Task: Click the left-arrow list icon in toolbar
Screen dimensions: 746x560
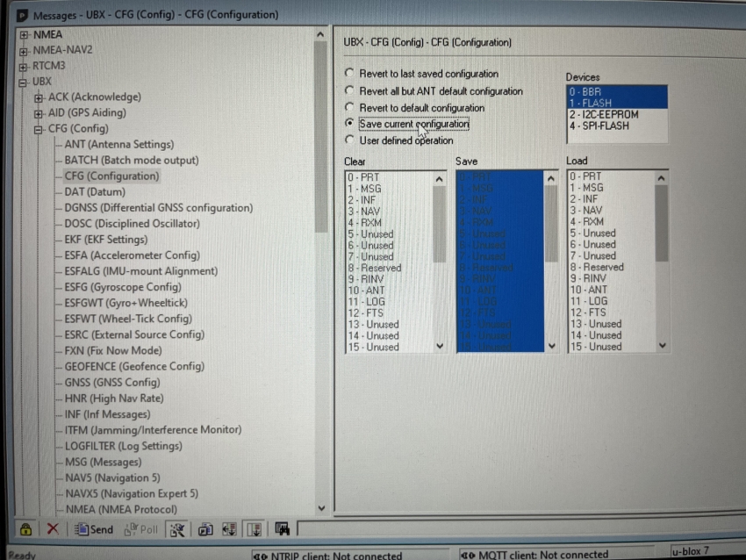Action: tap(229, 529)
